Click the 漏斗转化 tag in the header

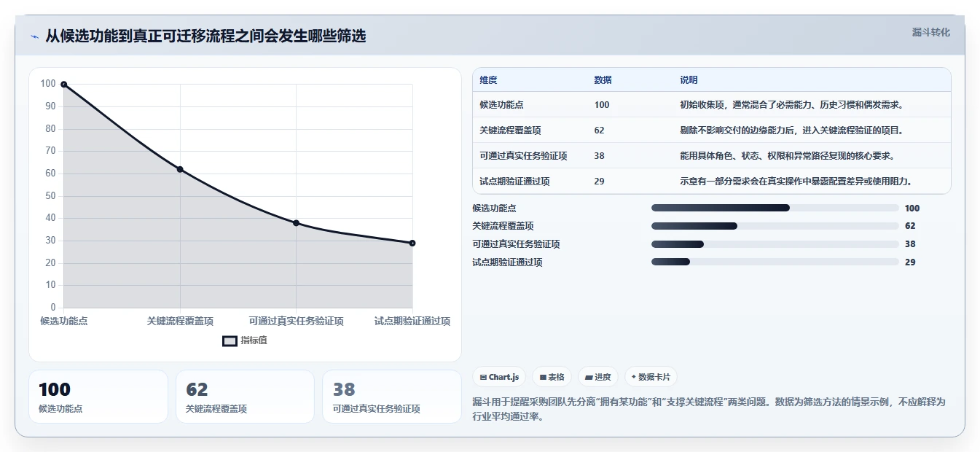click(x=930, y=33)
